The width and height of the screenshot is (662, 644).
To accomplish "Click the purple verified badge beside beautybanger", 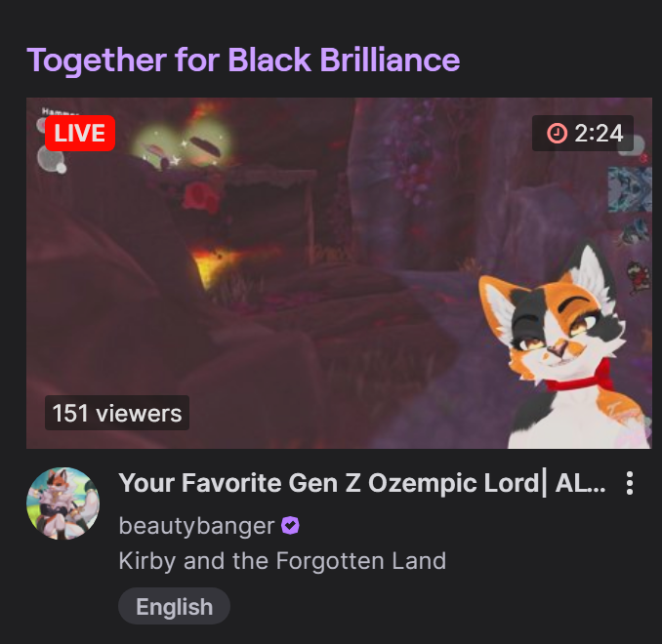I will coord(290,525).
